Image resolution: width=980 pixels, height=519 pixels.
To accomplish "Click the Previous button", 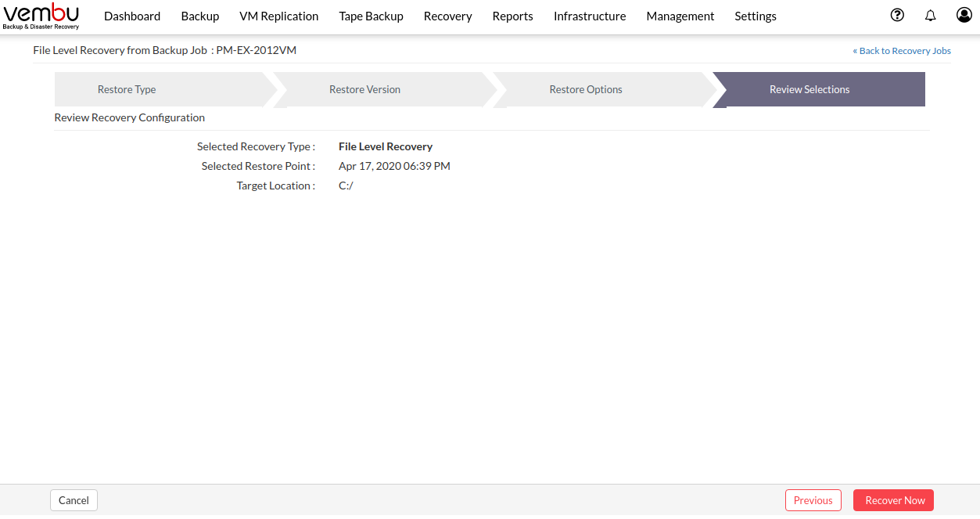I will (x=813, y=500).
